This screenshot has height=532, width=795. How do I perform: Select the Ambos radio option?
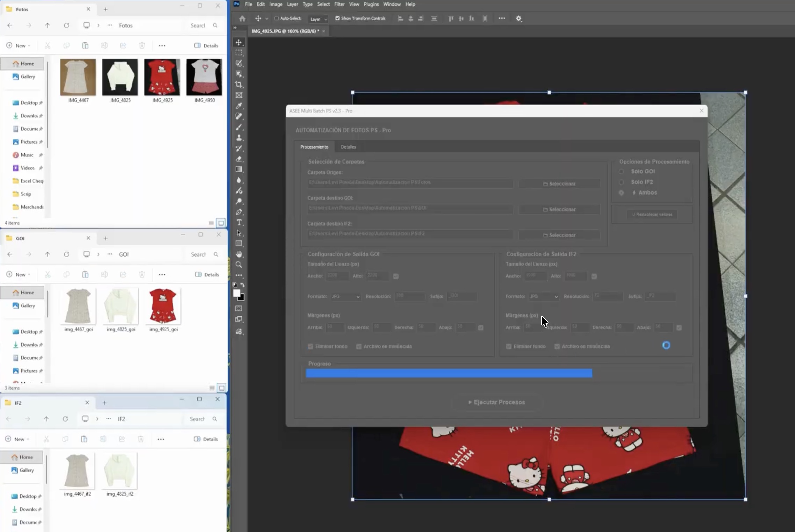[x=621, y=193]
